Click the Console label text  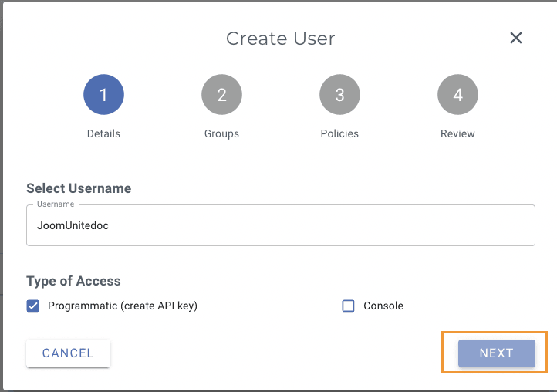tap(383, 306)
